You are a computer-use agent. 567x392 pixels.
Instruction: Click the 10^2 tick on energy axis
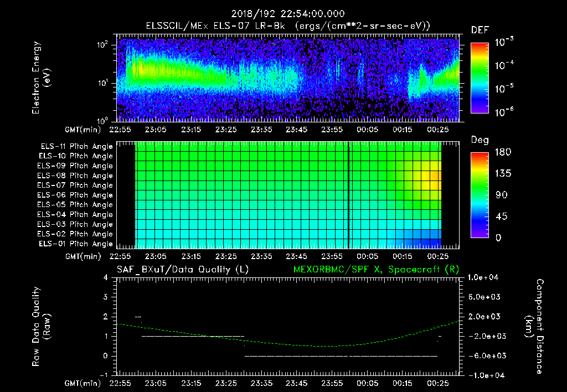[102, 45]
